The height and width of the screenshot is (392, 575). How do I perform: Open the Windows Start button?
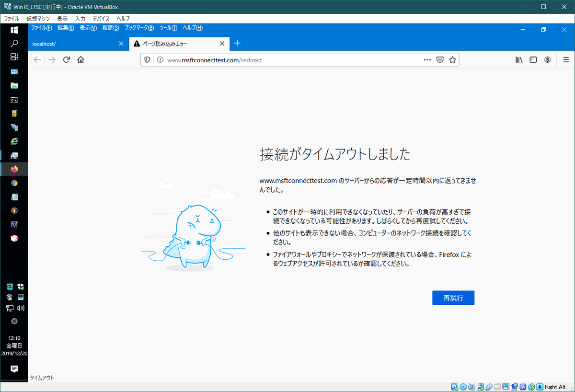tap(14, 30)
